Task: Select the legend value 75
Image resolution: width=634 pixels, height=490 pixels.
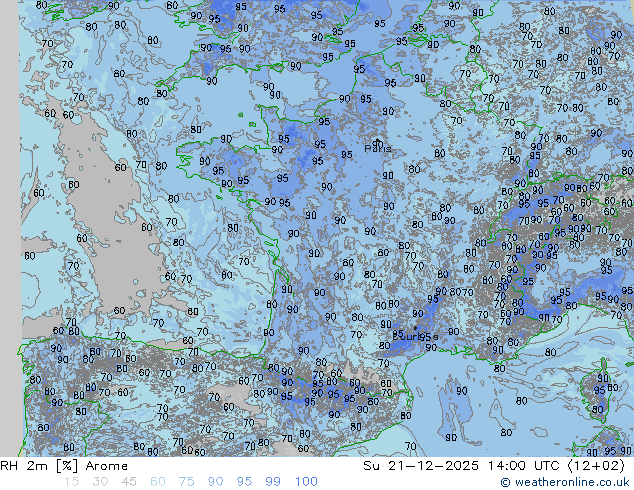Action: click(x=186, y=482)
